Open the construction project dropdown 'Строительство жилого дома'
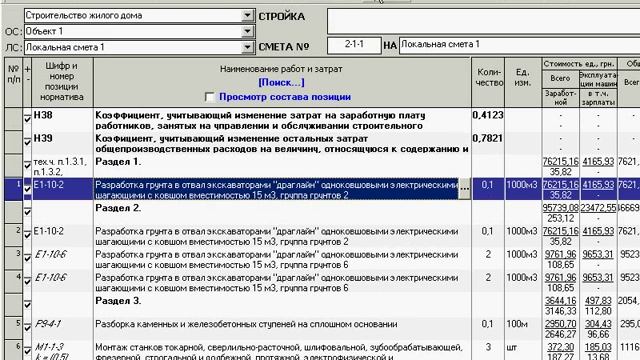The width and height of the screenshot is (640, 360). click(x=247, y=16)
